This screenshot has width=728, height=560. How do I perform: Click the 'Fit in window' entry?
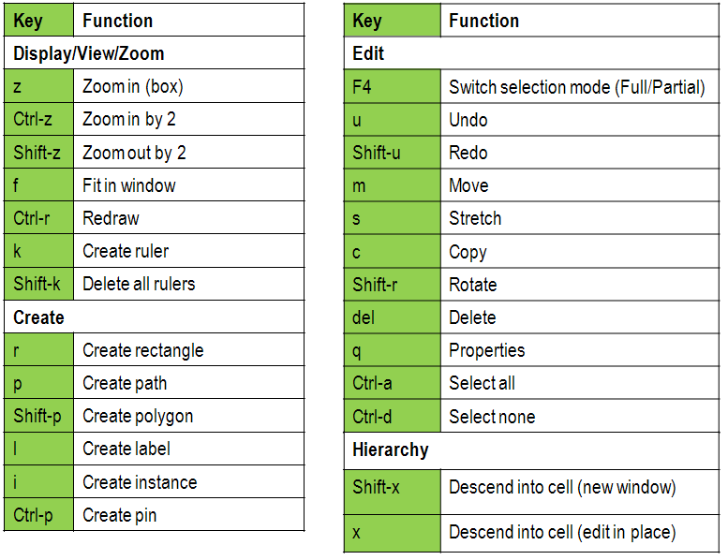[x=128, y=185]
